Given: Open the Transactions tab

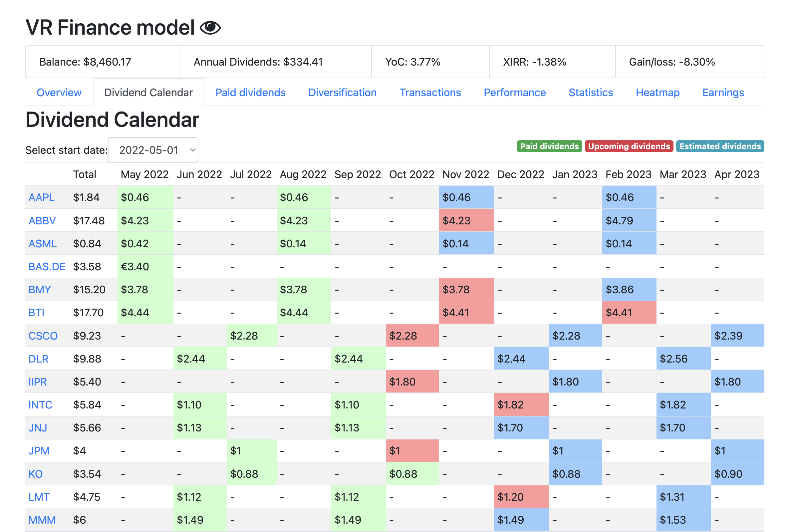Looking at the screenshot, I should 430,93.
